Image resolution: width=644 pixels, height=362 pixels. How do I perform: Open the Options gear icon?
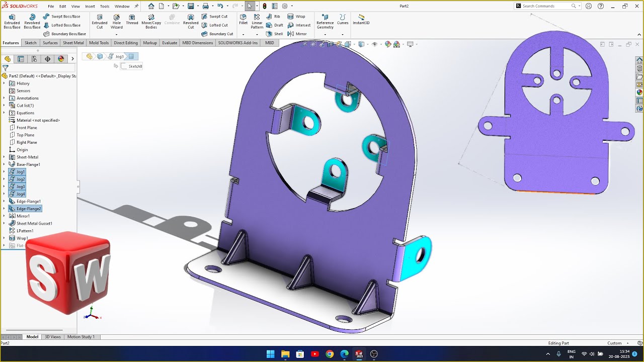[x=285, y=6]
